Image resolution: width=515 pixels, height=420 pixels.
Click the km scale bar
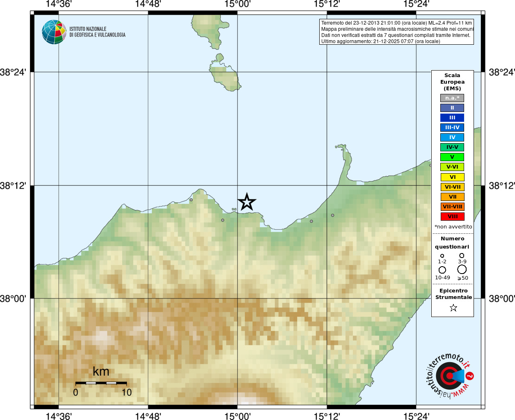pyautogui.click(x=101, y=383)
